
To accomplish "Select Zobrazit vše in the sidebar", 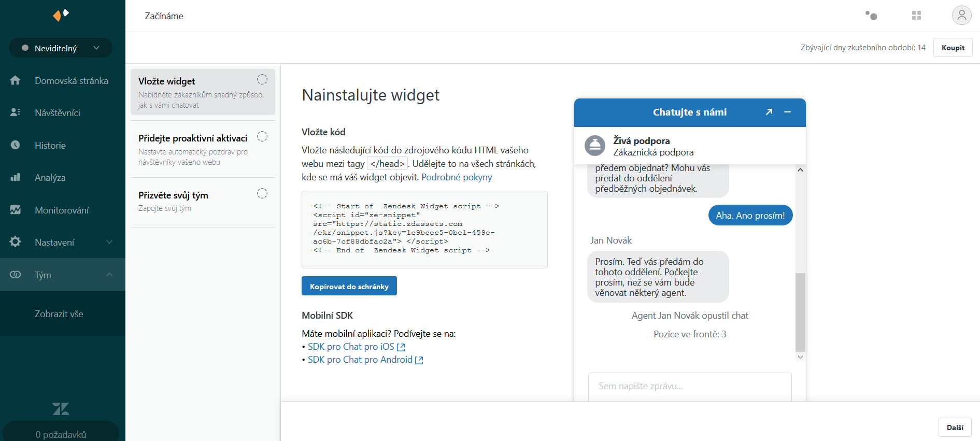I will pos(59,314).
